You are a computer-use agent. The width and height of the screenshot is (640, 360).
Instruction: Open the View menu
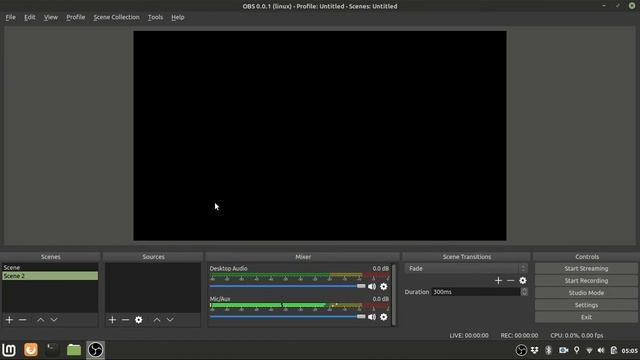point(51,17)
